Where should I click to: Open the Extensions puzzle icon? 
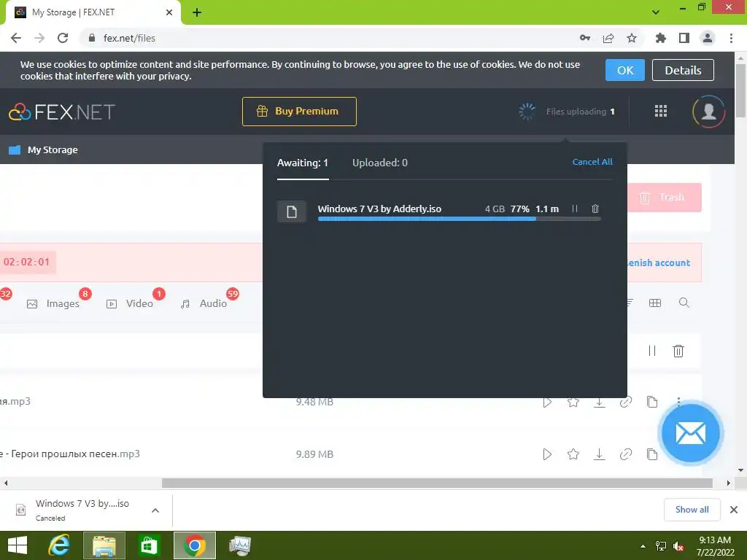[661, 38]
